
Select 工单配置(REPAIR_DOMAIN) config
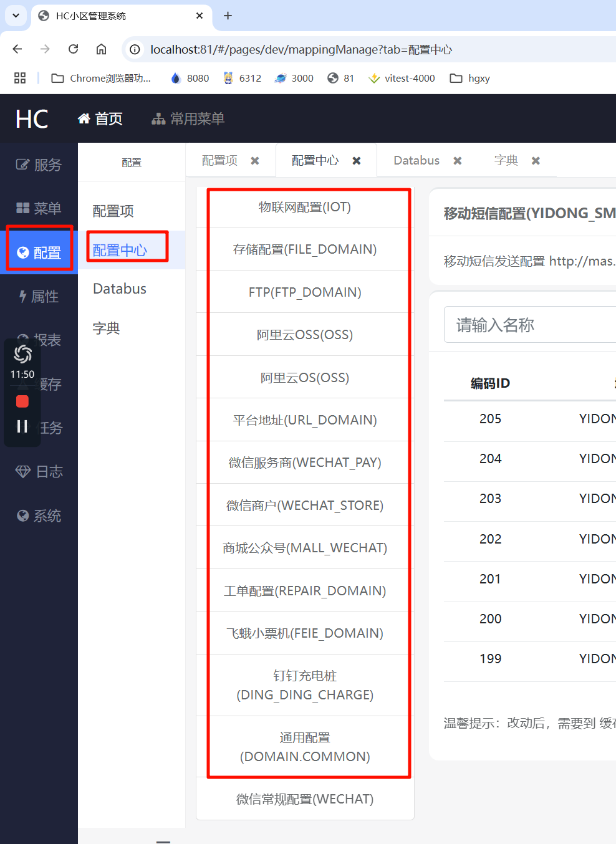(x=305, y=590)
